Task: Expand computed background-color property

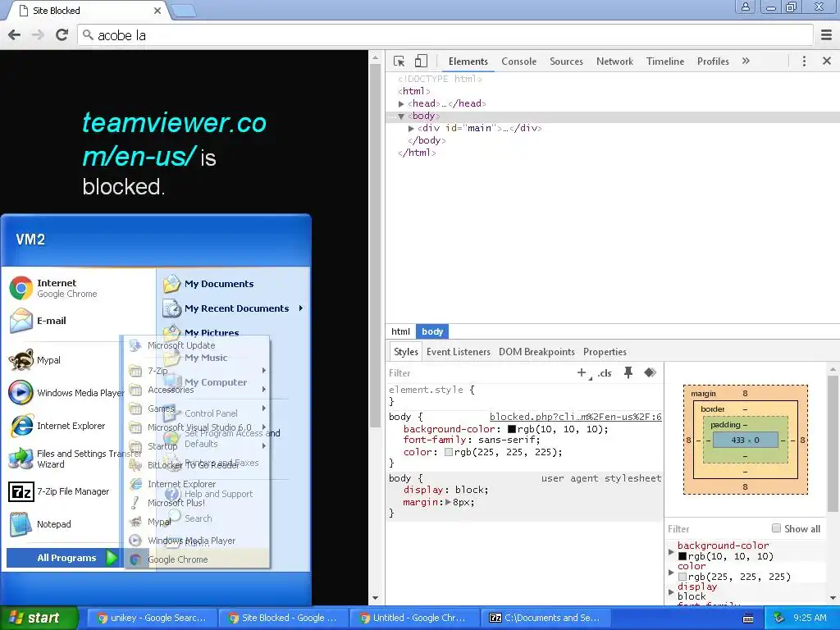Action: click(671, 551)
